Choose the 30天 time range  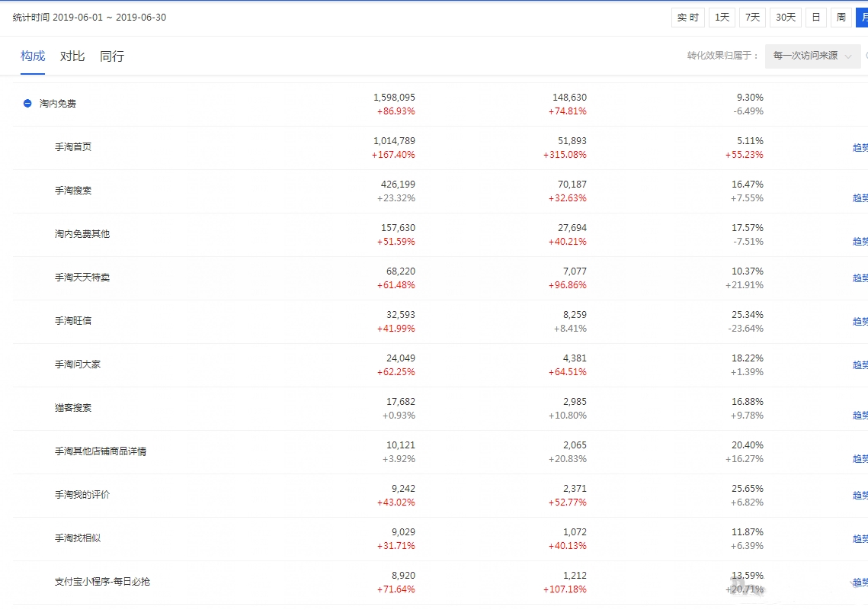tap(786, 18)
